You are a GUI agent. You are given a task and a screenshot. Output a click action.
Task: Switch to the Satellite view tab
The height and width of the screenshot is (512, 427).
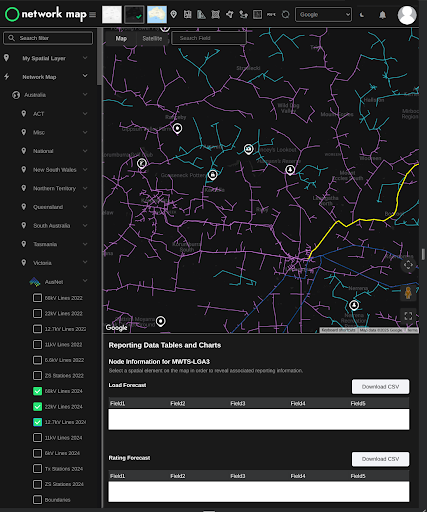152,38
